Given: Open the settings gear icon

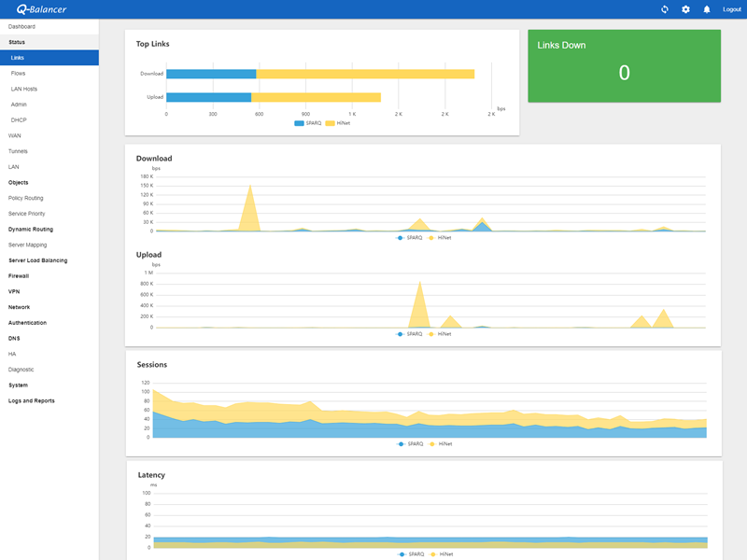Looking at the screenshot, I should pyautogui.click(x=685, y=9).
